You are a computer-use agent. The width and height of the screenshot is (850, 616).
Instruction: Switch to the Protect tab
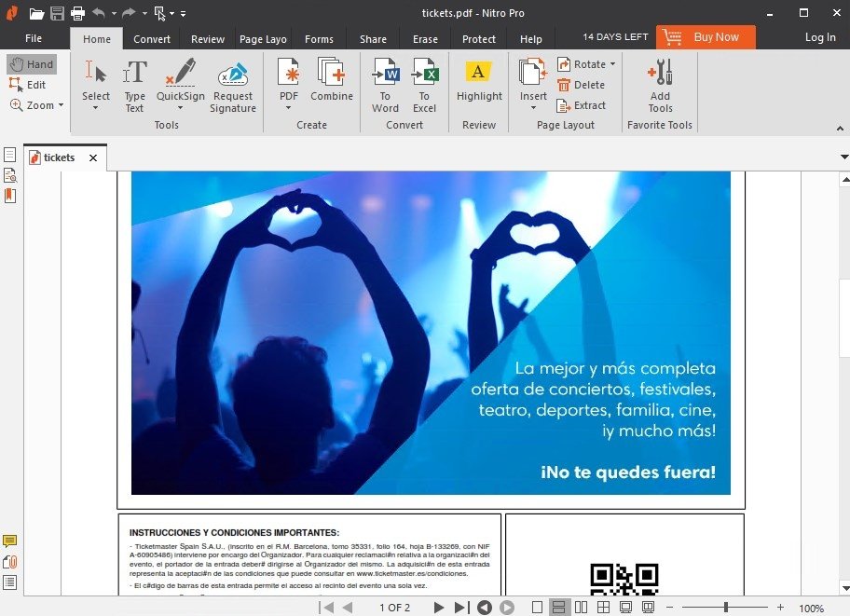tap(479, 38)
